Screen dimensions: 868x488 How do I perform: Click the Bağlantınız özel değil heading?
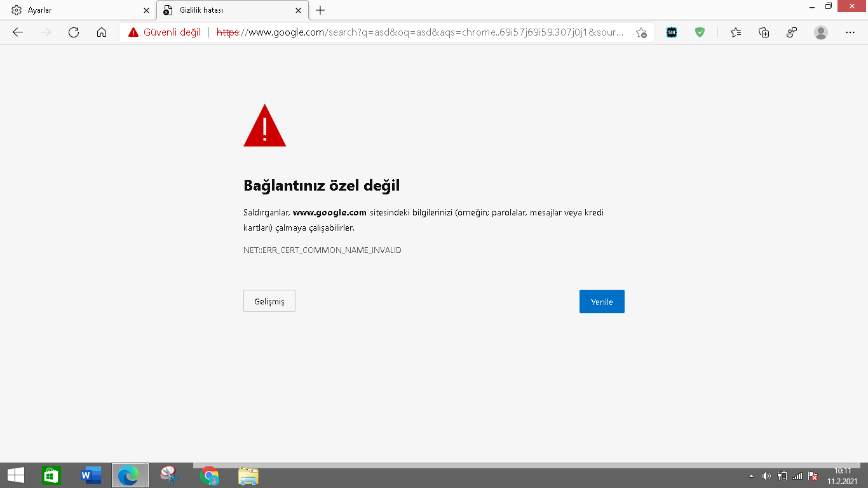coord(322,186)
